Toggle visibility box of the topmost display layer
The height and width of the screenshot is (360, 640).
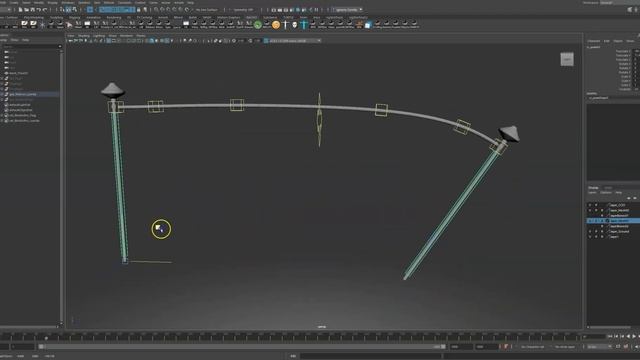(x=589, y=205)
